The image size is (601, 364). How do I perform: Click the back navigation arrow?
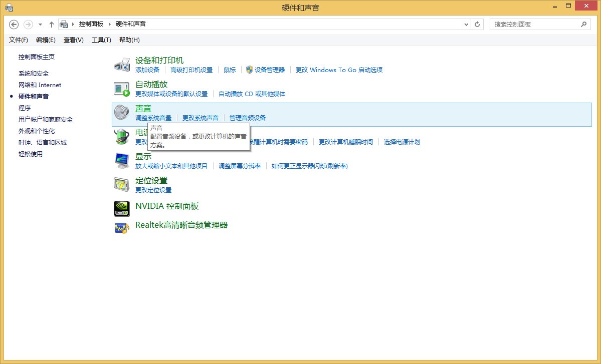pyautogui.click(x=14, y=24)
